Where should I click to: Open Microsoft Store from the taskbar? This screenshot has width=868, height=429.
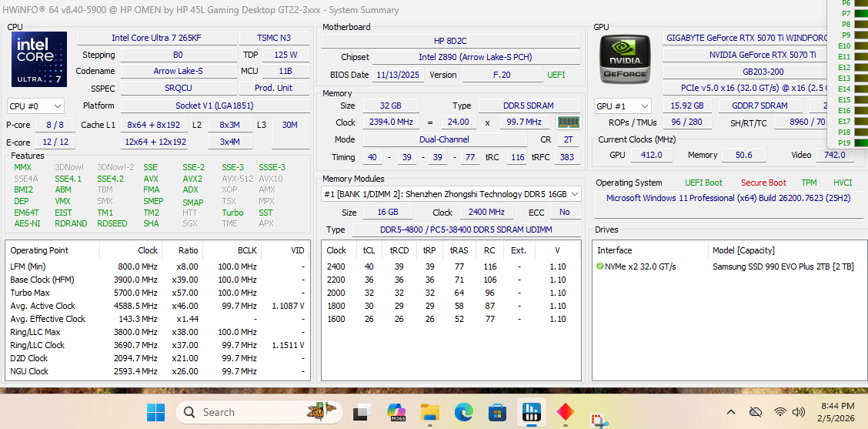point(498,412)
